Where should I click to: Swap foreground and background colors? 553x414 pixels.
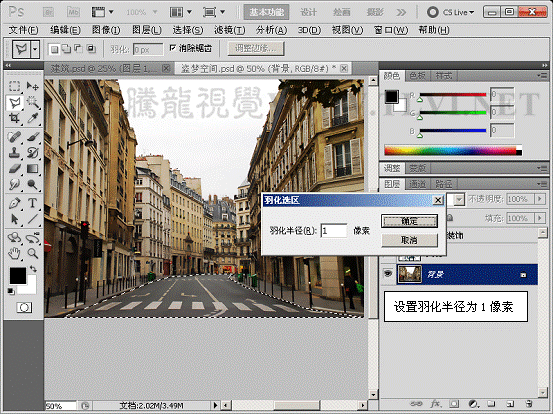pos(33,269)
